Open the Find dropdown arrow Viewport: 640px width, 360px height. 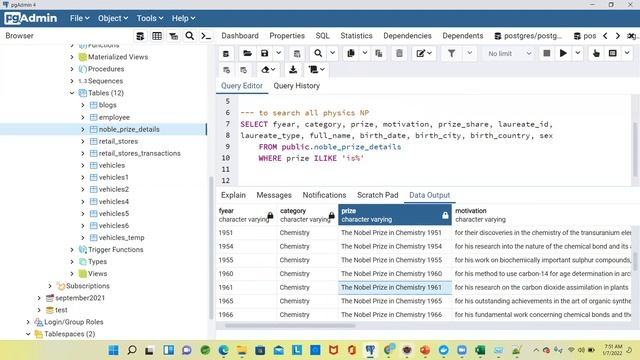pyautogui.click(x=333, y=53)
